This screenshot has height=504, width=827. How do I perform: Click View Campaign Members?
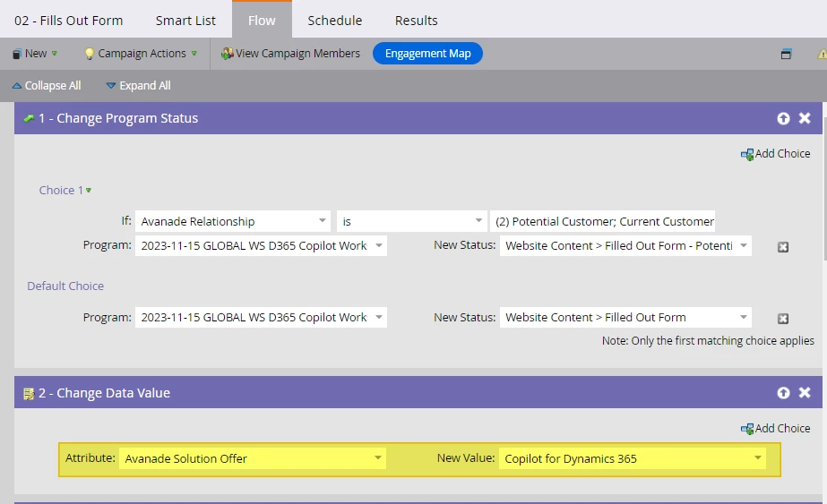click(290, 54)
